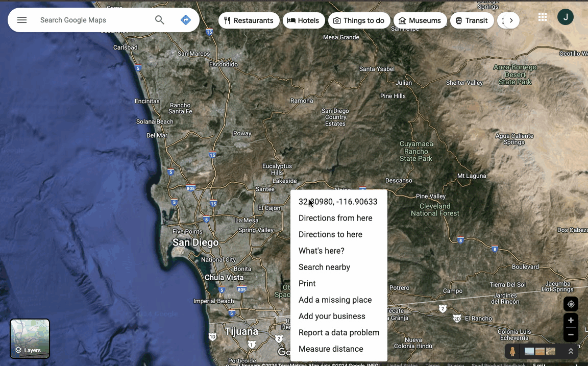Click the San Marcos label
Viewport: 588px width, 366px height.
click(x=193, y=54)
